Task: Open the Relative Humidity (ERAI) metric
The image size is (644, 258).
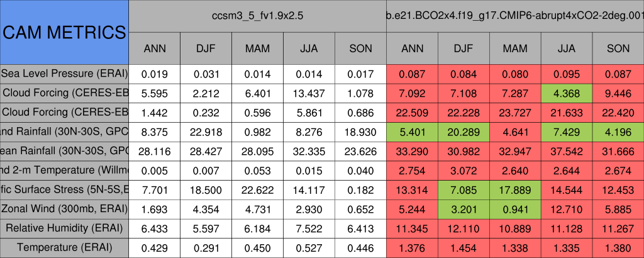Action: [x=64, y=228]
